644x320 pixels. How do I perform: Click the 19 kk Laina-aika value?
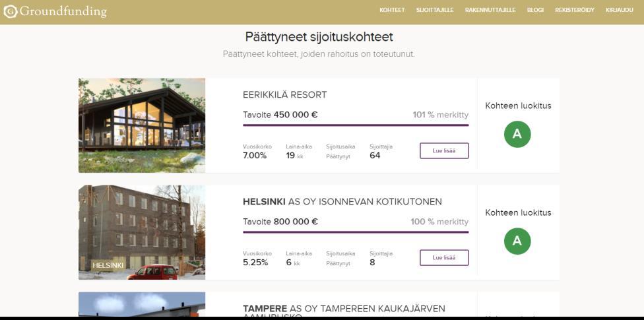[294, 155]
